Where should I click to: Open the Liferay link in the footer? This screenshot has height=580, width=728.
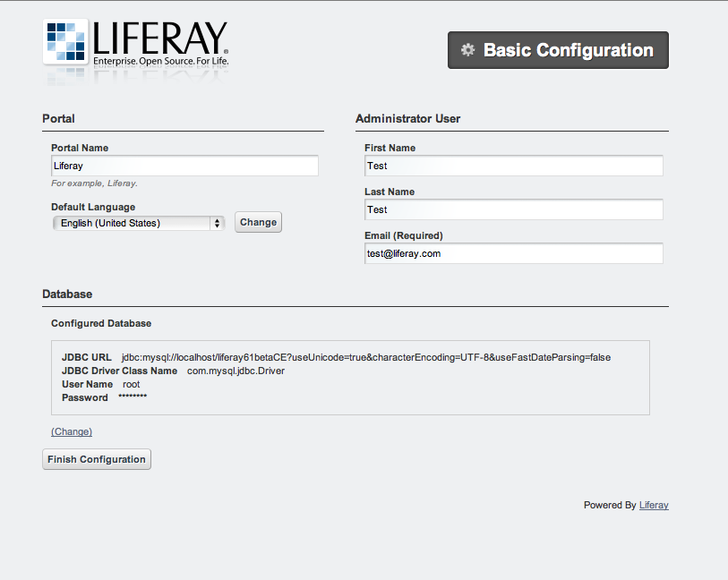coord(654,505)
